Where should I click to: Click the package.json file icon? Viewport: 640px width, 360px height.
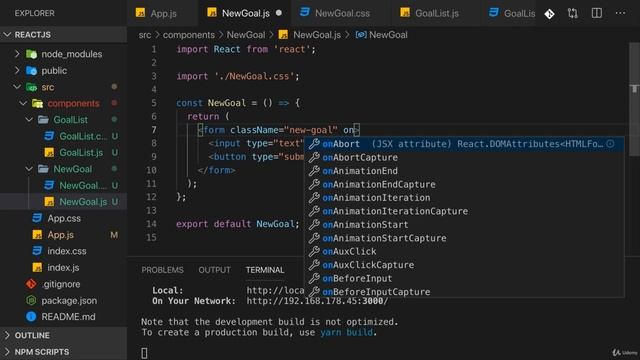tap(31, 300)
